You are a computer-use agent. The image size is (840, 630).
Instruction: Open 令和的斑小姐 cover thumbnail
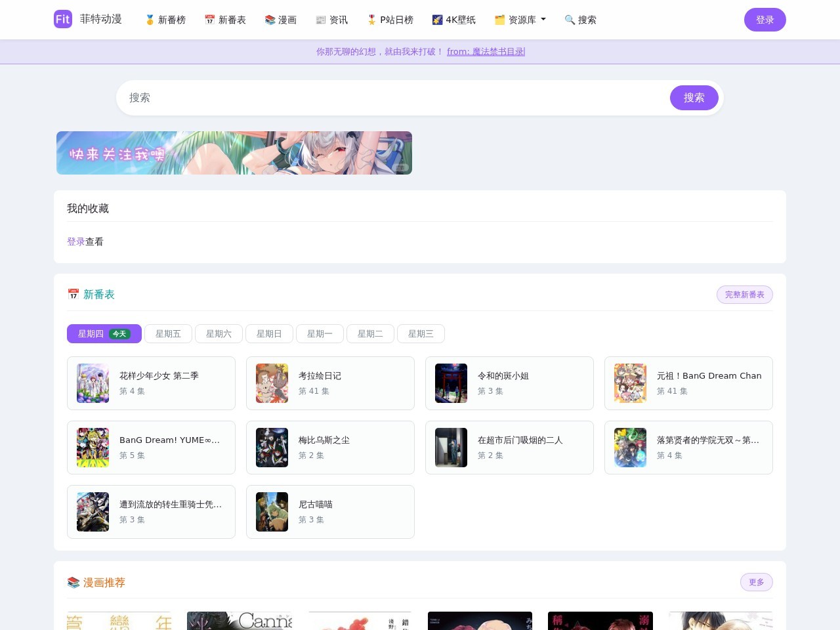click(451, 383)
